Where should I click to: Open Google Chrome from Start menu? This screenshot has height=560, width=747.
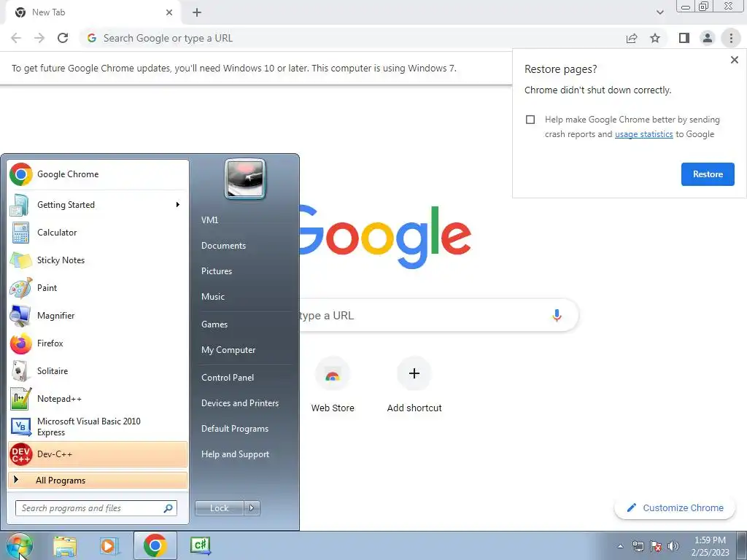click(98, 174)
